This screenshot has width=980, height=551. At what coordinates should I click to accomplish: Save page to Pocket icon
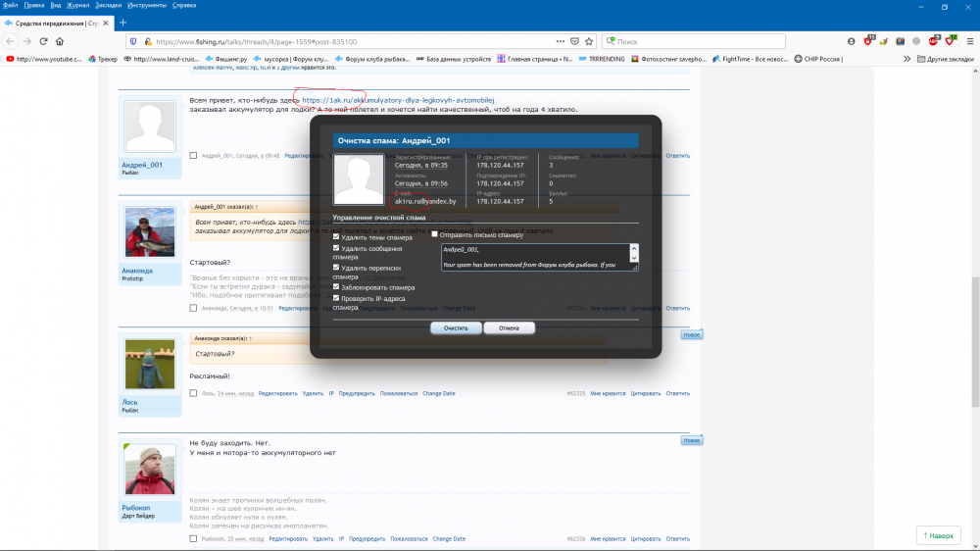point(574,42)
